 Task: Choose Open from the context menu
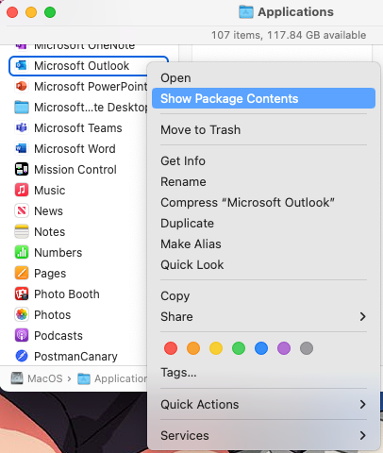click(x=263, y=78)
